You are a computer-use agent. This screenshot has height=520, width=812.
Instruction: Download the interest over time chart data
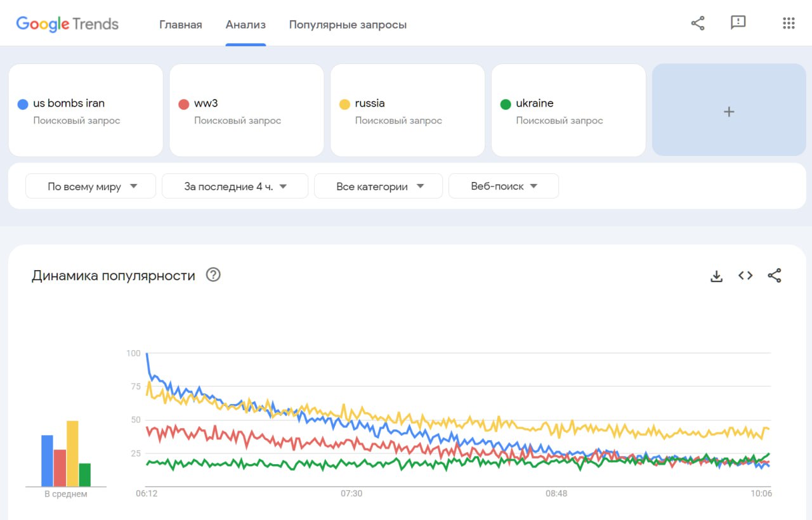pos(716,276)
